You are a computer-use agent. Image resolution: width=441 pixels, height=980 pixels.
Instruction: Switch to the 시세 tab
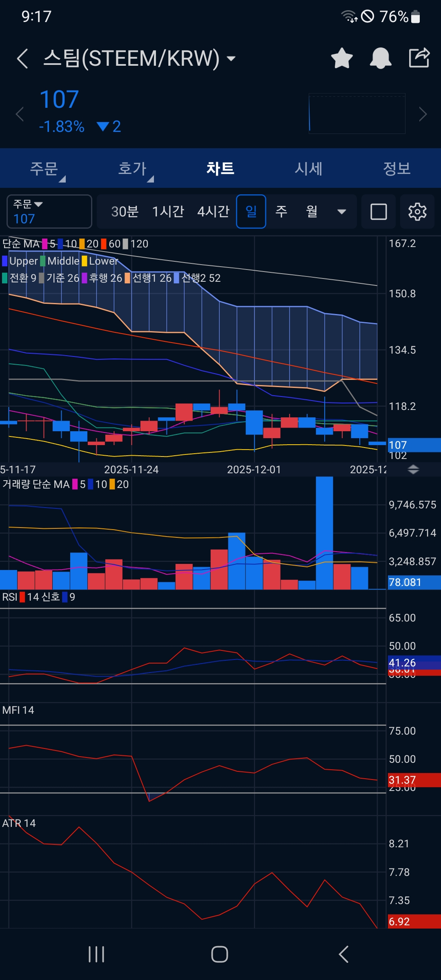pos(309,168)
